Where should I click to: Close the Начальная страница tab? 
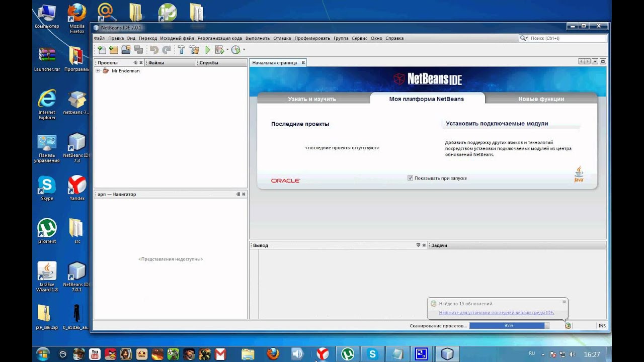[x=303, y=63]
